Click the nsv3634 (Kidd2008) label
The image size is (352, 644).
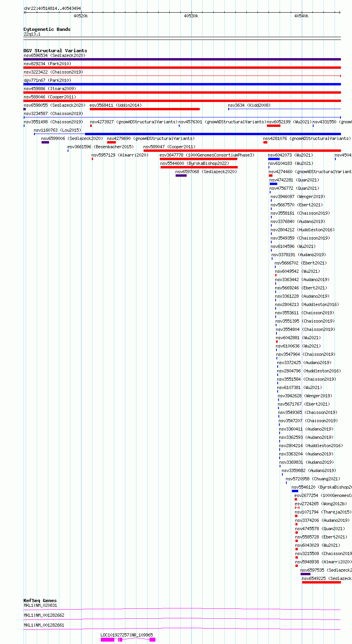point(249,105)
